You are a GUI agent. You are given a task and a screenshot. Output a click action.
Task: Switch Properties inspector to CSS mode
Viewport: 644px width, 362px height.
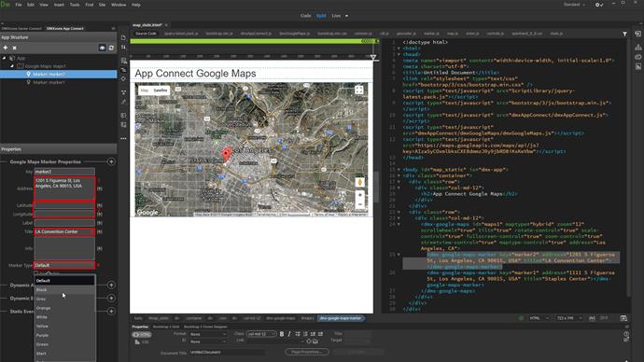tap(142, 341)
